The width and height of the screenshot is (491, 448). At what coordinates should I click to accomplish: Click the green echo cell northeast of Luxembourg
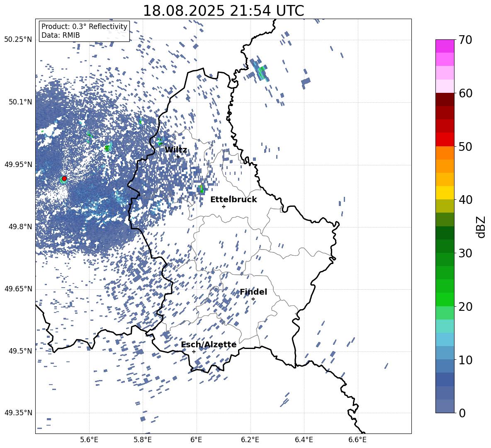[261, 72]
